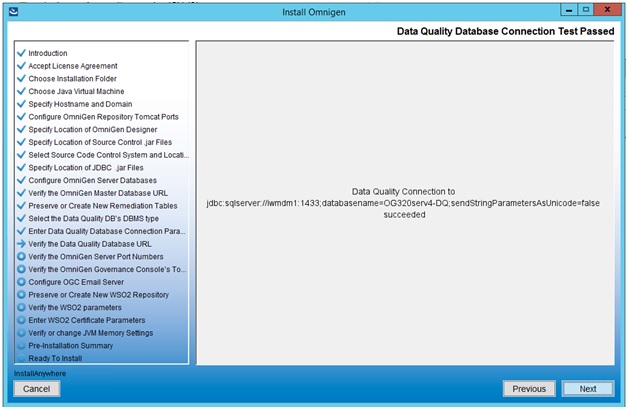Click checkmark beside Specify Location of OmniGen Designer
The width and height of the screenshot is (628, 409).
click(22, 129)
